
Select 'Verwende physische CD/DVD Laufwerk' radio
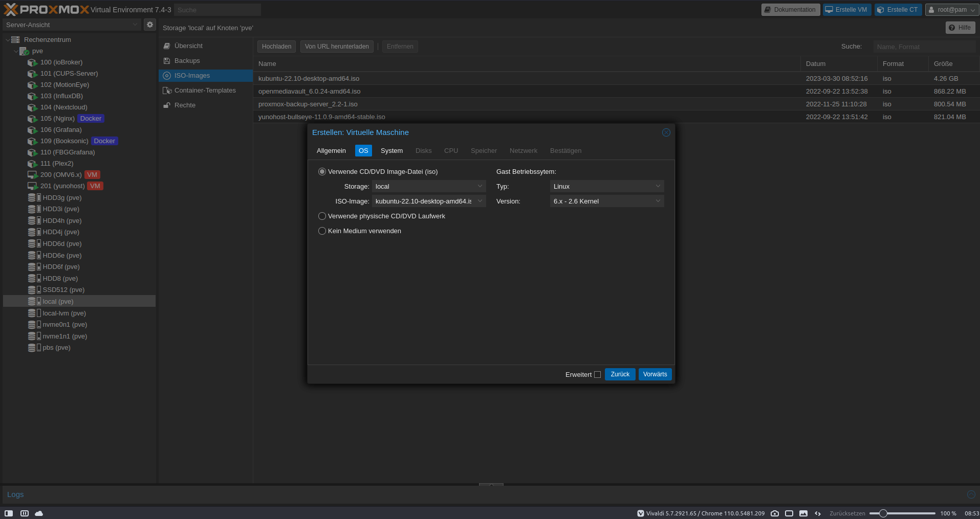tap(322, 216)
